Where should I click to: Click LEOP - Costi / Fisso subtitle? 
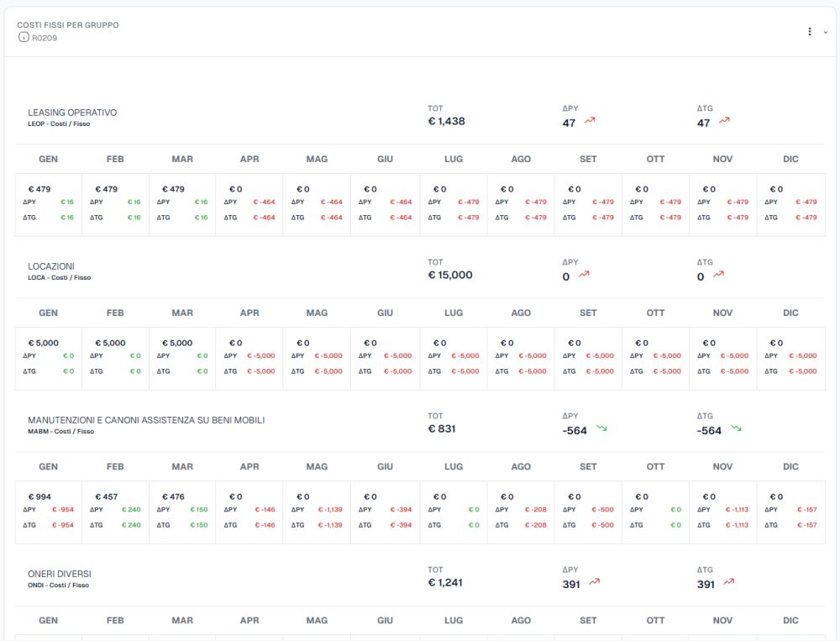pyautogui.click(x=59, y=123)
